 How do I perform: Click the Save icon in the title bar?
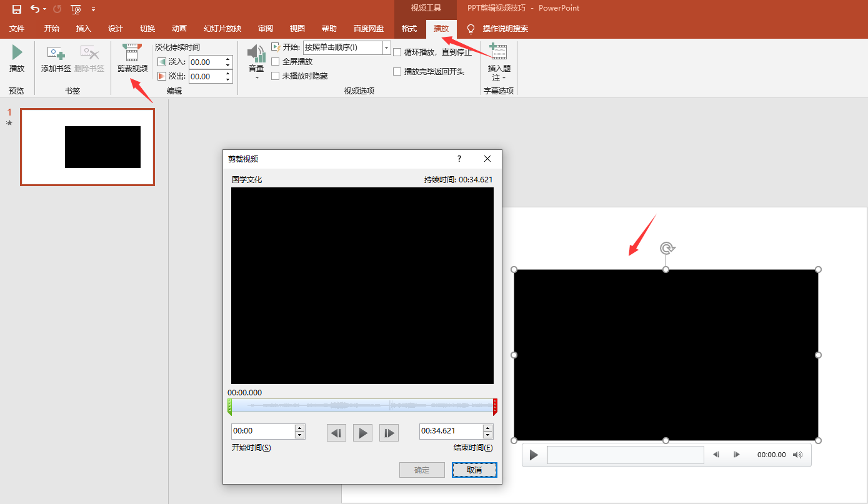point(17,9)
